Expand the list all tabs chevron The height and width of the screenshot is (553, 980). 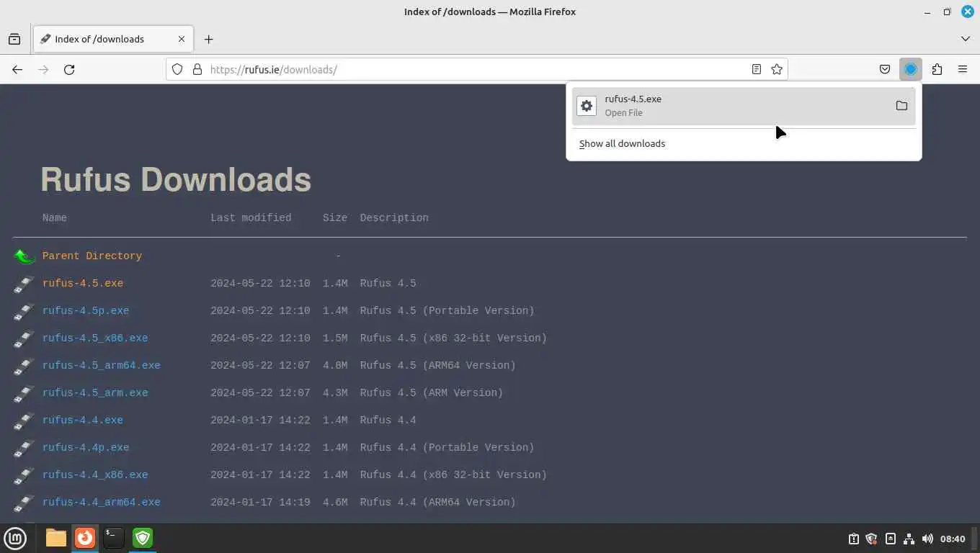[966, 39]
